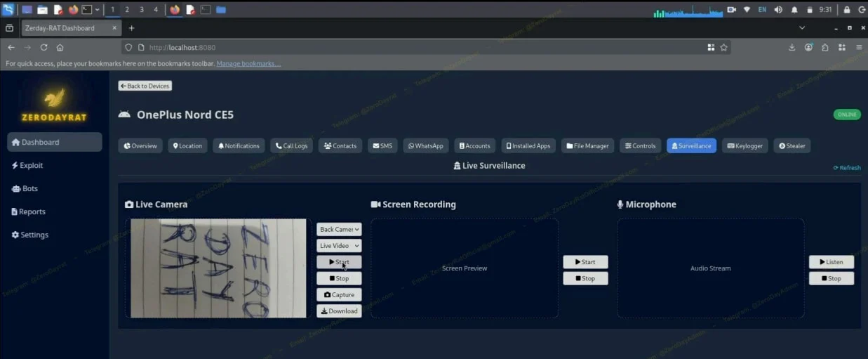Image resolution: width=868 pixels, height=359 pixels.
Task: Expand the Back Camera selection dropdown
Action: point(339,229)
